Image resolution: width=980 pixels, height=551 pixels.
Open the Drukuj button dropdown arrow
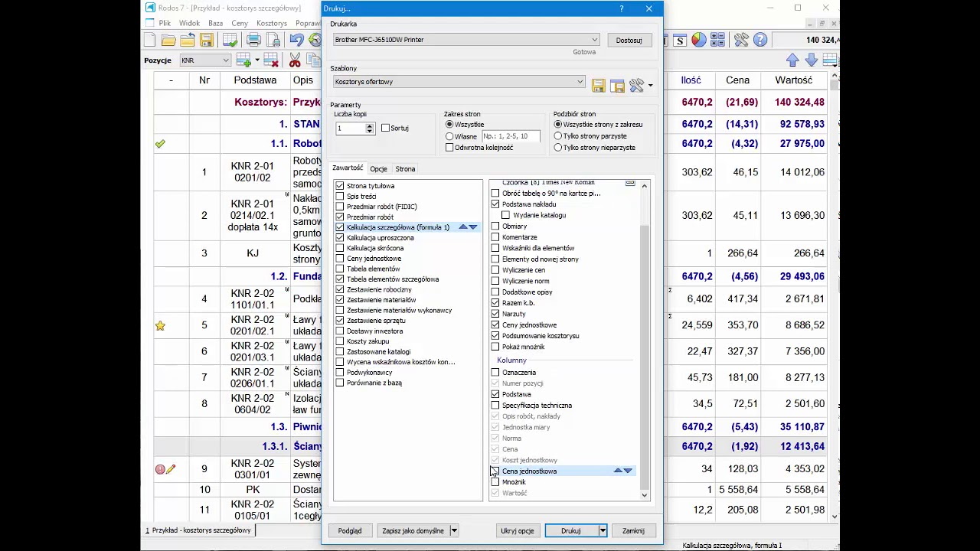[x=603, y=530]
